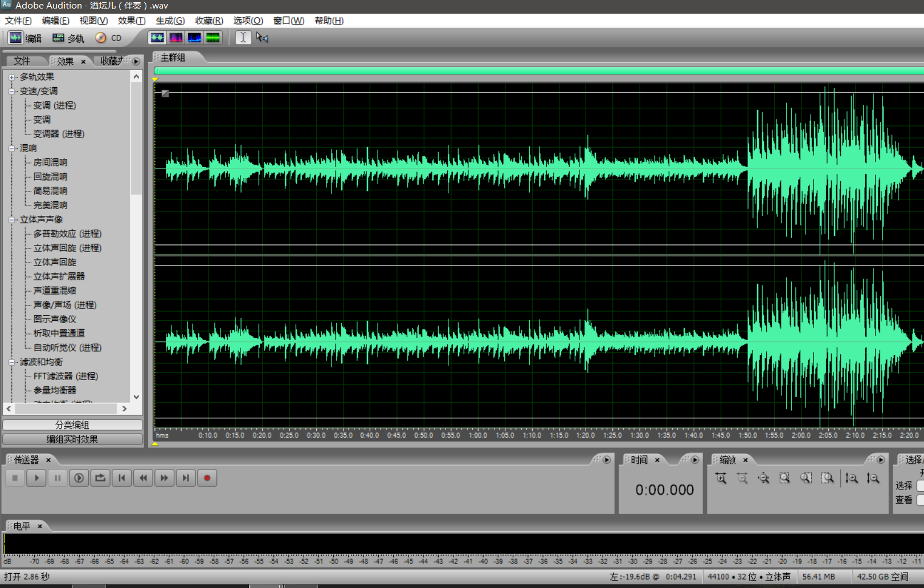The width and height of the screenshot is (924, 588).
Task: Open the 文件 menu
Action: coord(18,21)
